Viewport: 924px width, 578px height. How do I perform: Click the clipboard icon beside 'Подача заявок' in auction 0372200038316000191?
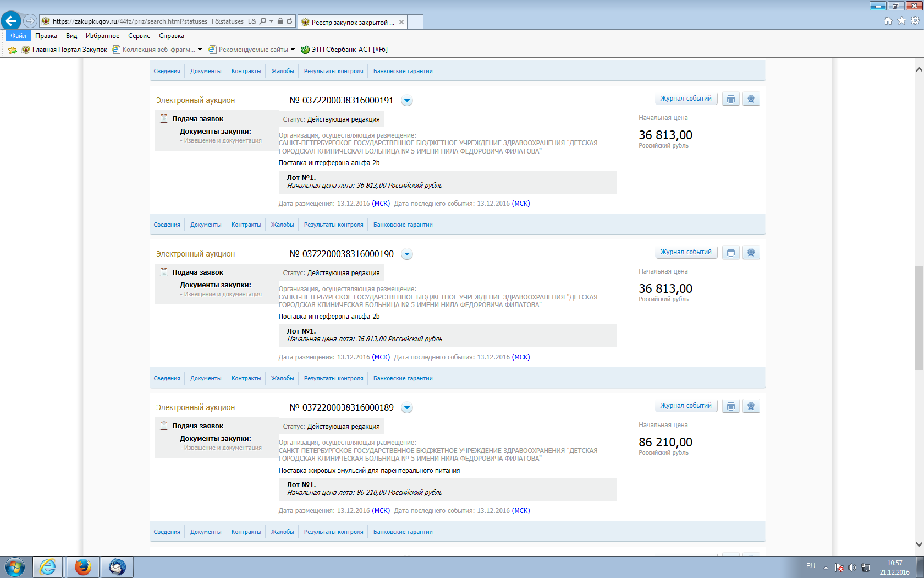coord(164,118)
